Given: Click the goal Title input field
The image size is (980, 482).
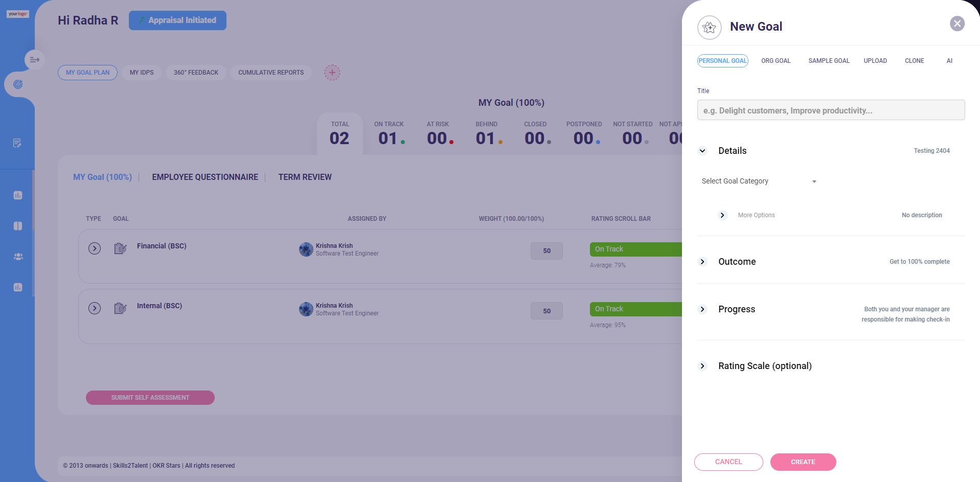Looking at the screenshot, I should tap(831, 110).
